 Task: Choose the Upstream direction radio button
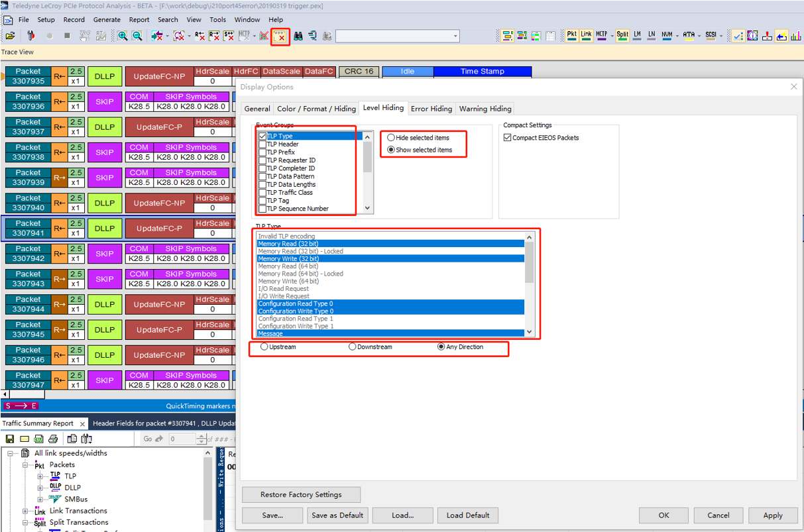[264, 346]
